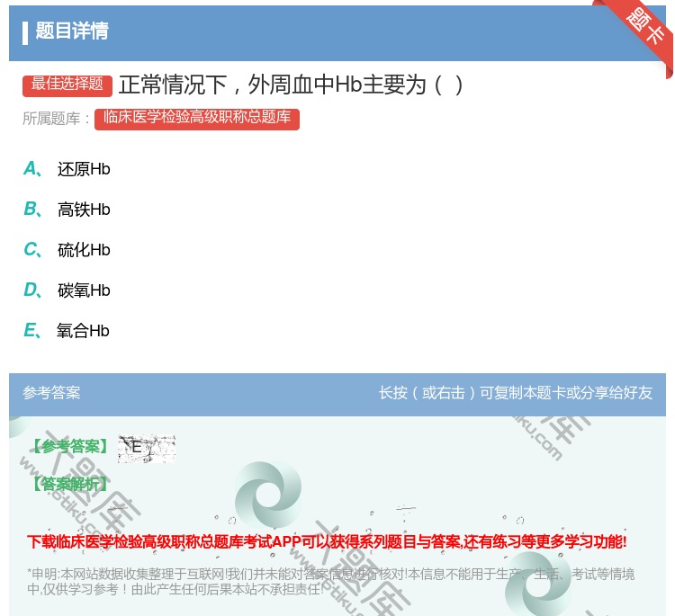
Task: Select option C 硫化Hb
Action: (67, 250)
